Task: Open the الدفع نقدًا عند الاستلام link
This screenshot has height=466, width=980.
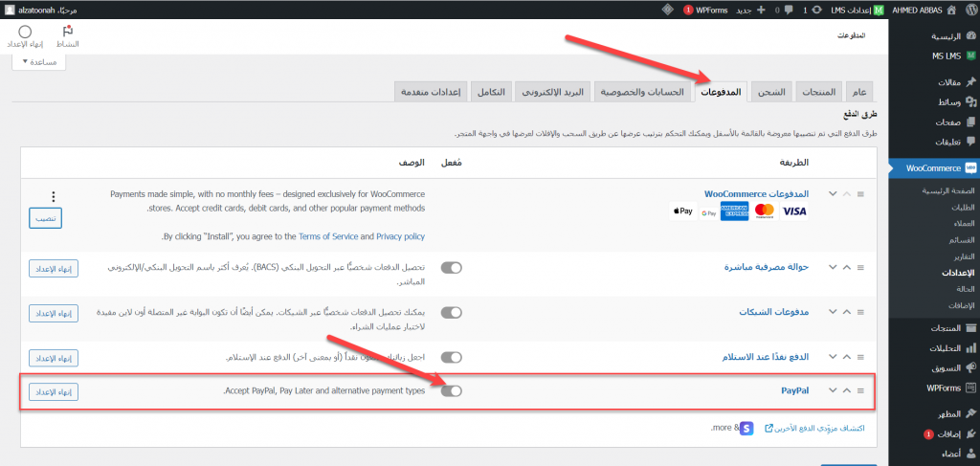Action: tap(767, 357)
